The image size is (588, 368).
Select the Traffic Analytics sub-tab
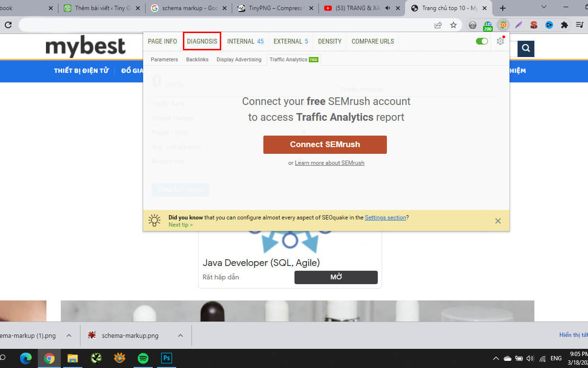coord(294,59)
